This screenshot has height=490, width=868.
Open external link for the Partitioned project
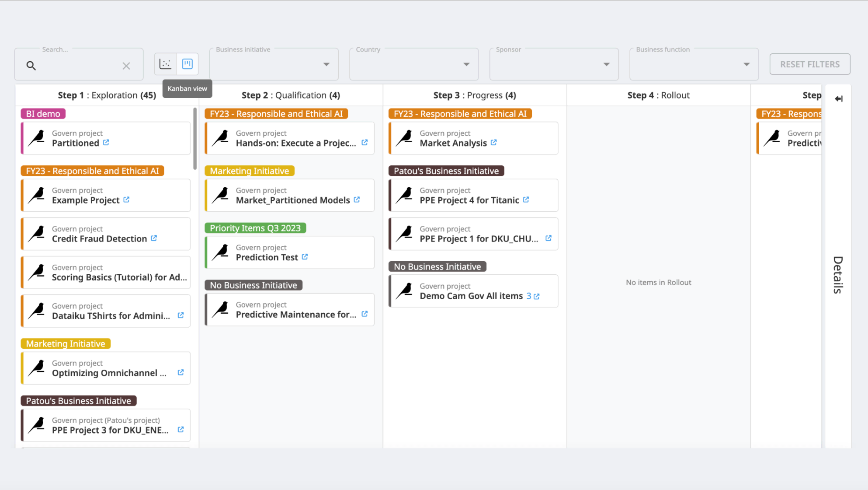(x=106, y=143)
